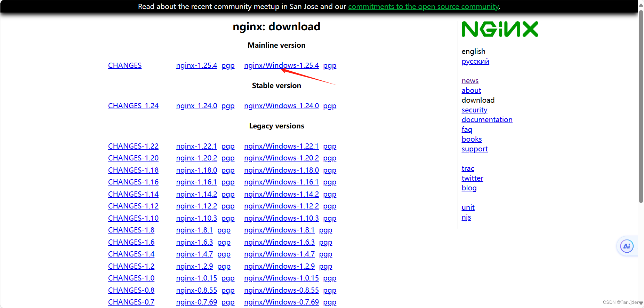Download nginx-1.14.2 source
Image resolution: width=644 pixels, height=308 pixels.
(x=196, y=194)
